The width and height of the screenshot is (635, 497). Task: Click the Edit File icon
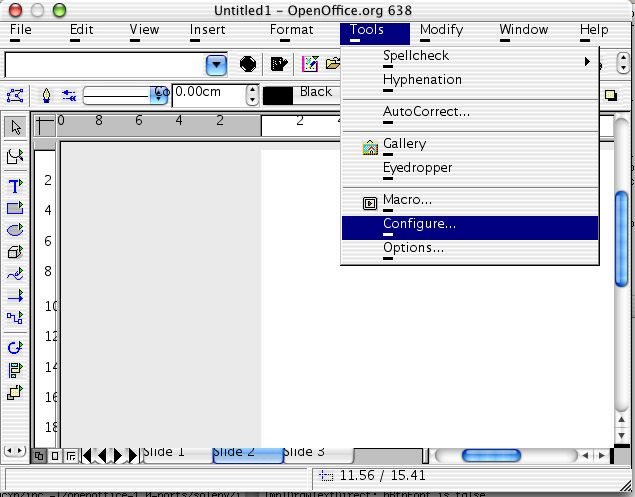(x=279, y=64)
